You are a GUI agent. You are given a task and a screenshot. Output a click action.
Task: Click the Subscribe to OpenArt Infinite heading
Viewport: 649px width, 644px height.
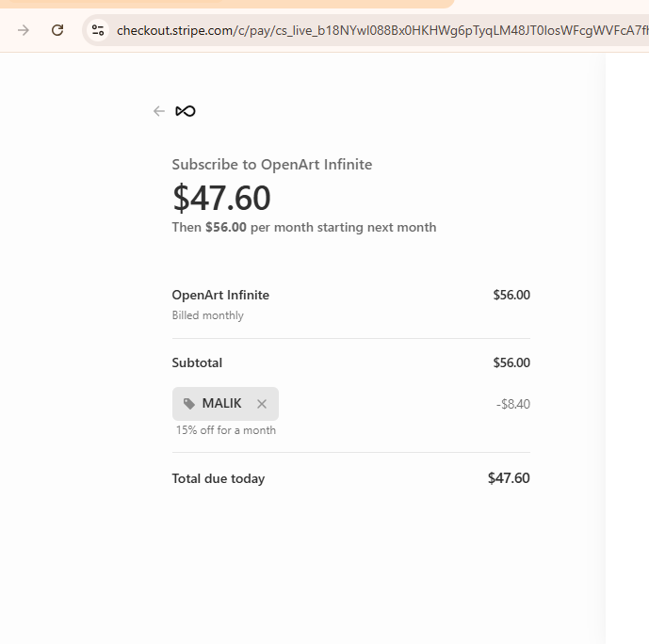pos(271,165)
